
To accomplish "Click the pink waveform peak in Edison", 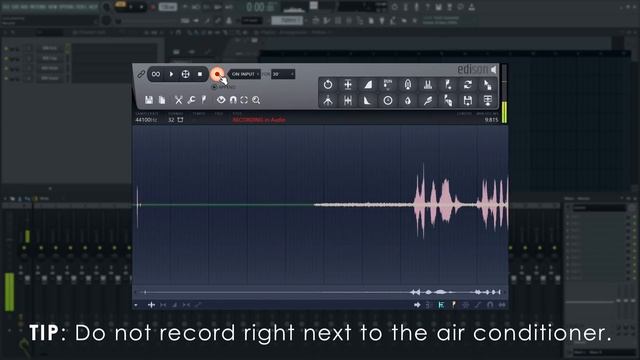I will [x=422, y=202].
